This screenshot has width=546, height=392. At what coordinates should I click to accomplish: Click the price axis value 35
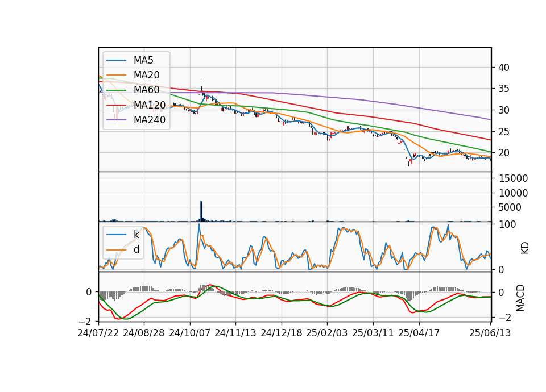click(503, 89)
